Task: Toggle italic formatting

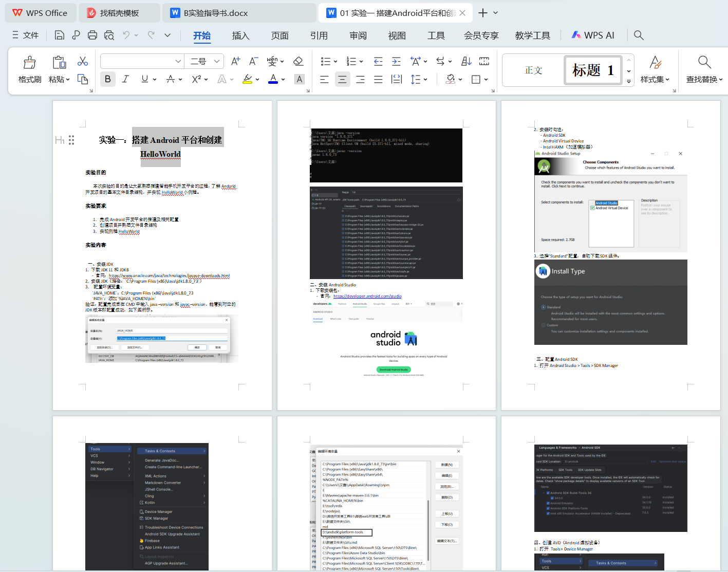Action: (x=125, y=79)
